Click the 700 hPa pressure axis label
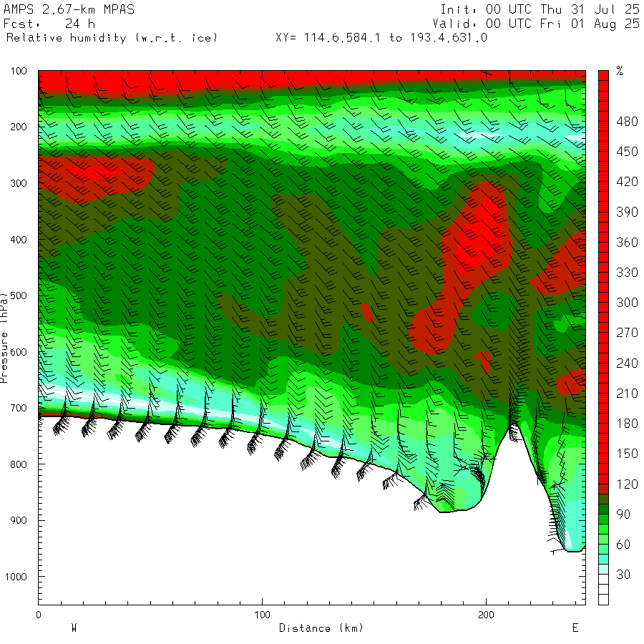Viewport: 644px width, 644px height. [19, 409]
